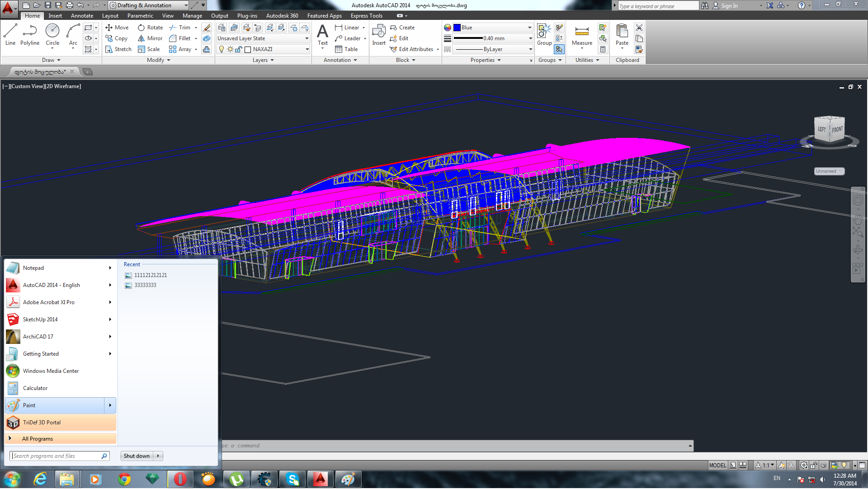Viewport: 868px width, 489px height.
Task: Click the Blue color swatch in Properties
Action: coord(457,28)
